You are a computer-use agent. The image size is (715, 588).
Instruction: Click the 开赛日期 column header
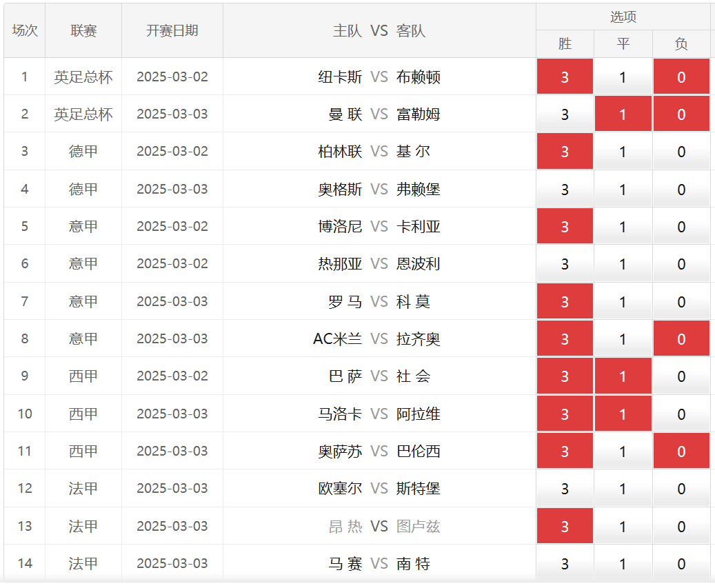pyautogui.click(x=172, y=31)
